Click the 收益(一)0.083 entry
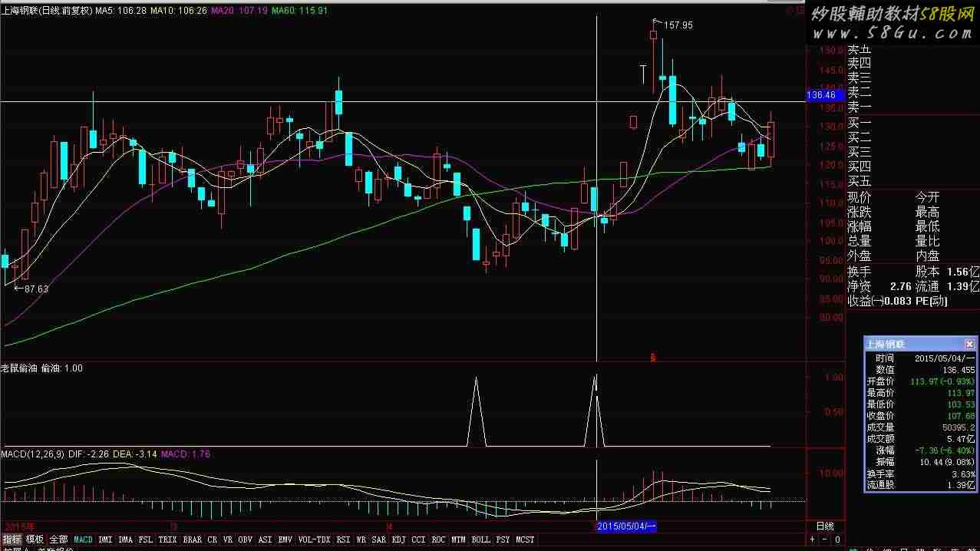 click(x=879, y=301)
